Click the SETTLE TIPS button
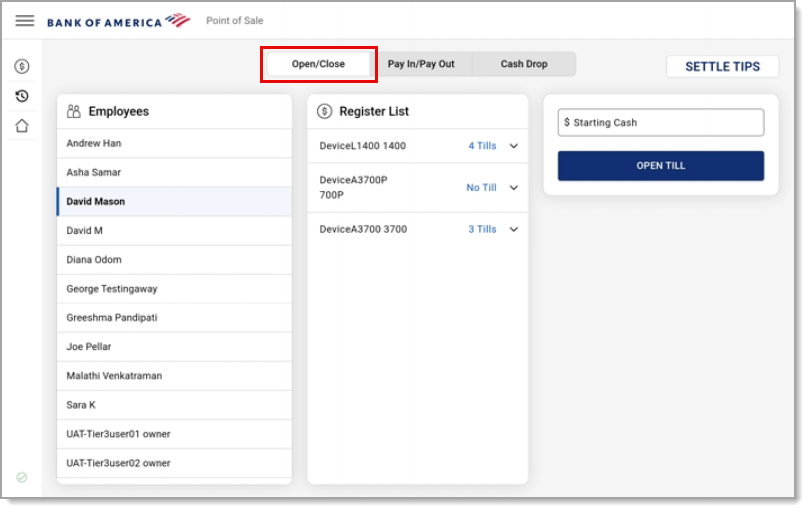The image size is (808, 511). pyautogui.click(x=722, y=66)
